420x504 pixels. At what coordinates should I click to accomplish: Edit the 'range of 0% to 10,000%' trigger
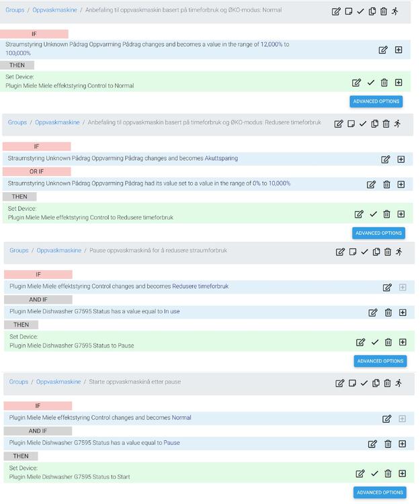371,184
